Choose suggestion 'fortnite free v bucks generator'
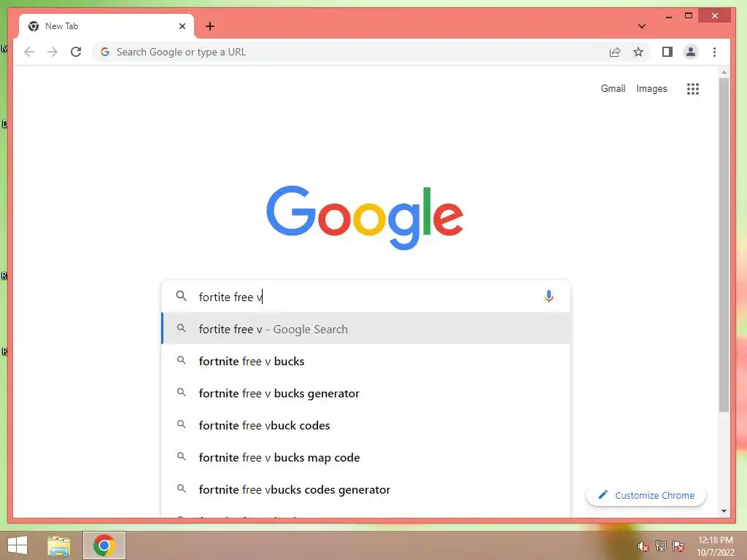The image size is (747, 560). [366, 393]
